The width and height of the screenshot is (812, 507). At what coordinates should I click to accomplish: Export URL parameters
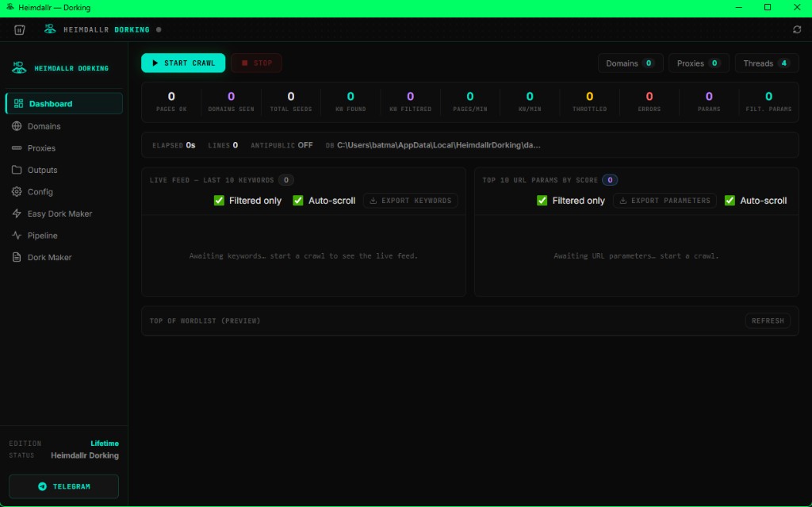pos(665,200)
